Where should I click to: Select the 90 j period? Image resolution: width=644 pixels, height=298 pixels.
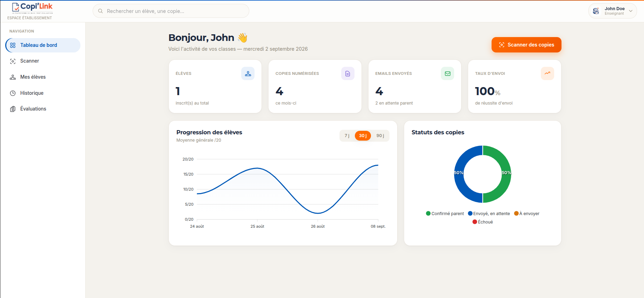(380, 136)
